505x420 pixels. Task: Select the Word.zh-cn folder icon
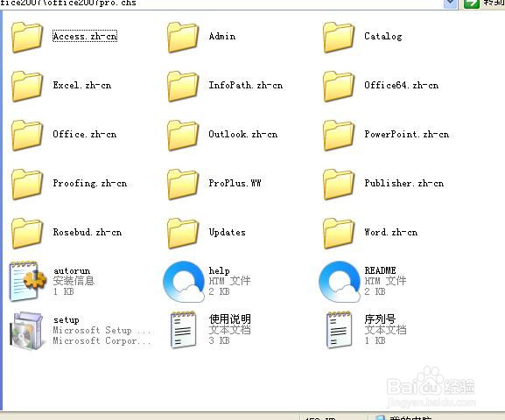[x=339, y=234]
